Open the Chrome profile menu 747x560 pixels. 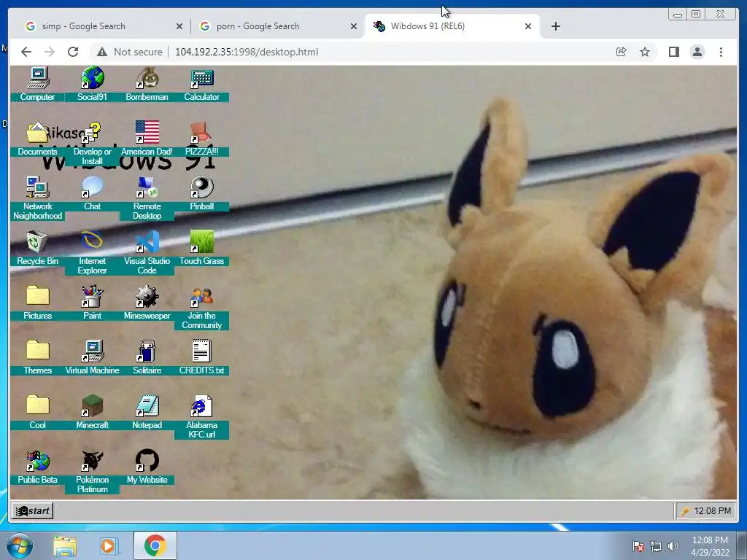pyautogui.click(x=697, y=52)
